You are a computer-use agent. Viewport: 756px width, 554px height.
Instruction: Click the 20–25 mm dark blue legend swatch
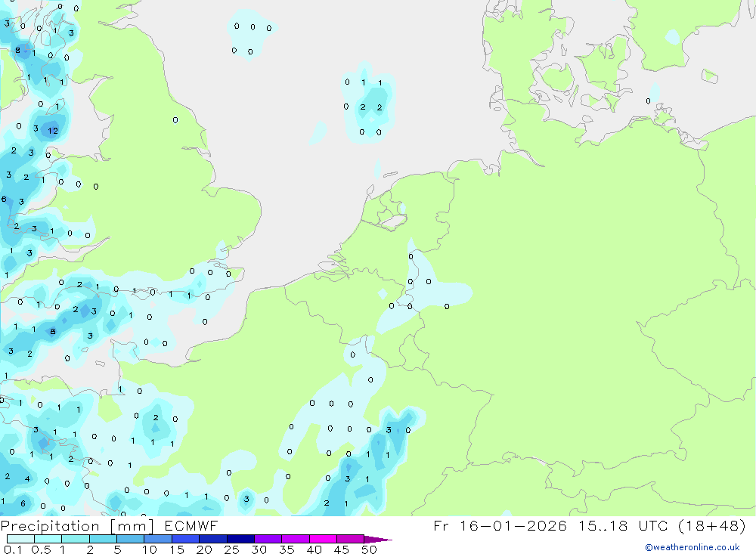pos(212,539)
